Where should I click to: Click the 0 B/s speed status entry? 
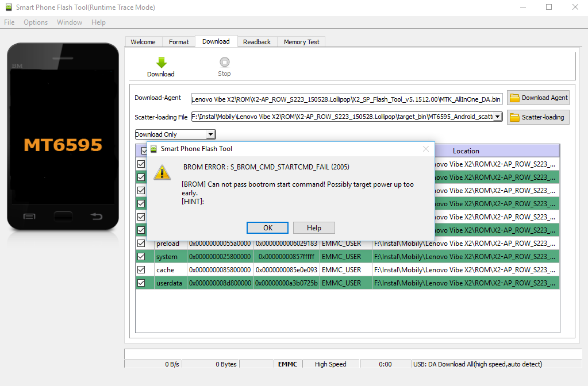point(153,364)
